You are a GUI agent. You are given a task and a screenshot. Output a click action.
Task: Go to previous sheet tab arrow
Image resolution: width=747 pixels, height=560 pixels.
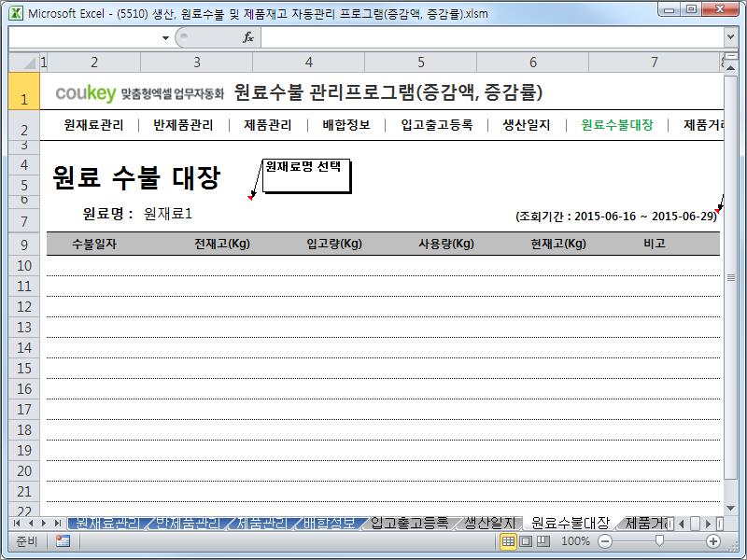click(31, 524)
